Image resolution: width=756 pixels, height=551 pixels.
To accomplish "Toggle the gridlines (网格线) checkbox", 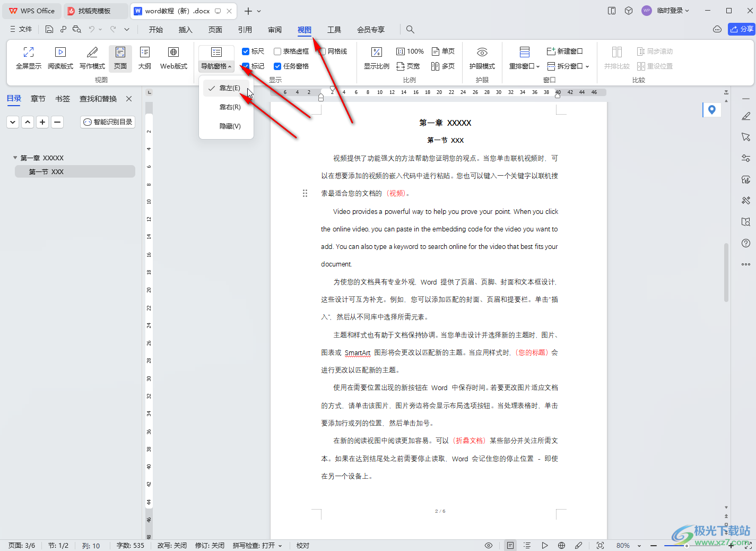I will coord(322,51).
